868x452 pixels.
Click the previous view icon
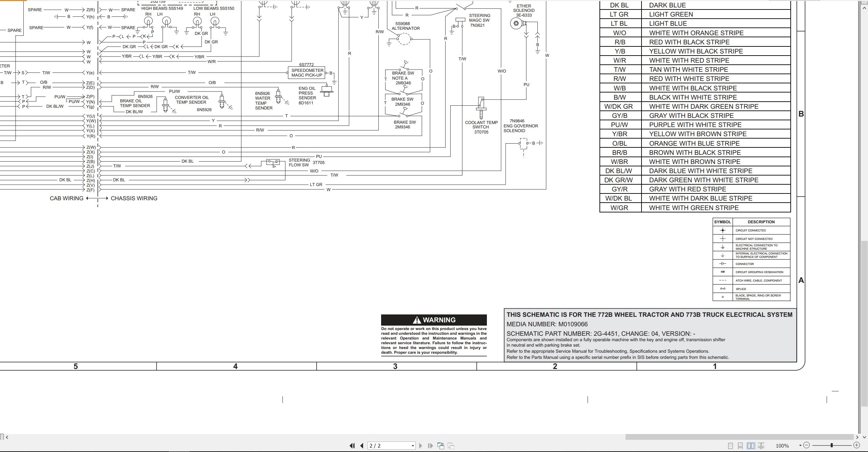click(441, 446)
